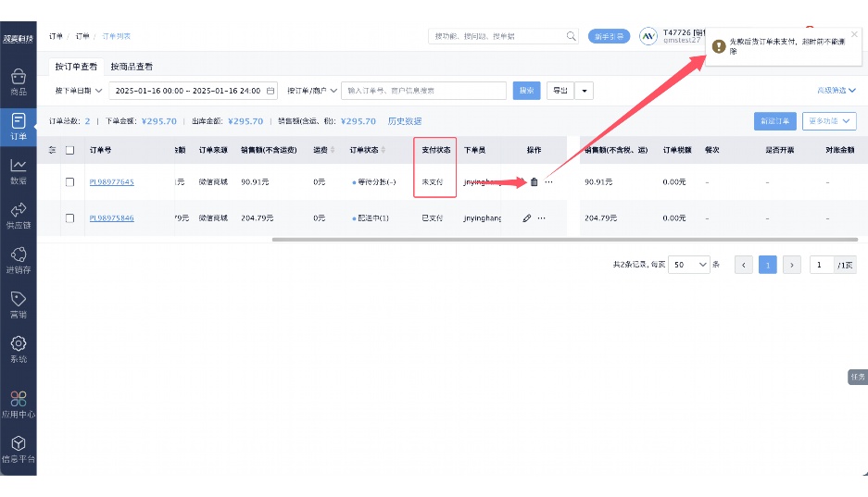Sort by 运费 column arrows
The image size is (868, 497).
pos(333,150)
